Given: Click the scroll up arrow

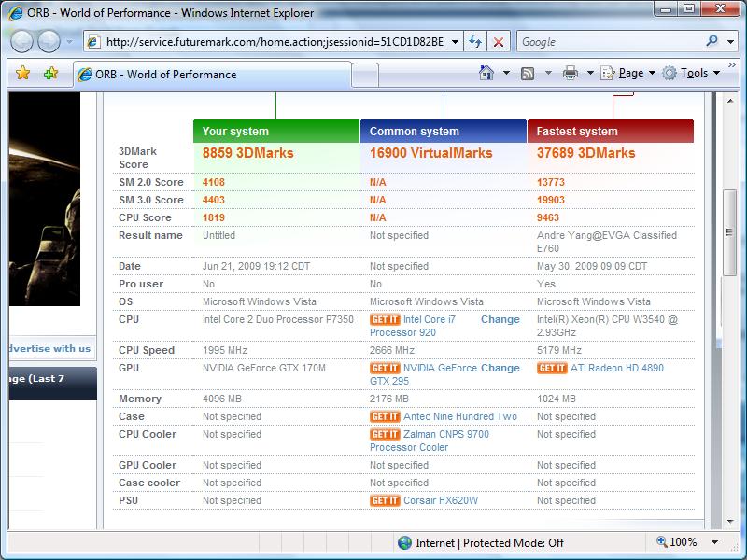Looking at the screenshot, I should coord(730,101).
